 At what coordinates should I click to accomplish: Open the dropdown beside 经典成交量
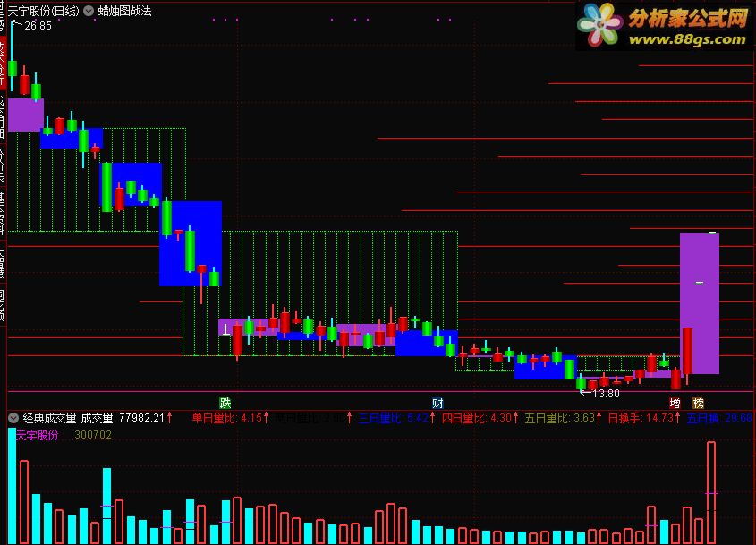[x=13, y=418]
